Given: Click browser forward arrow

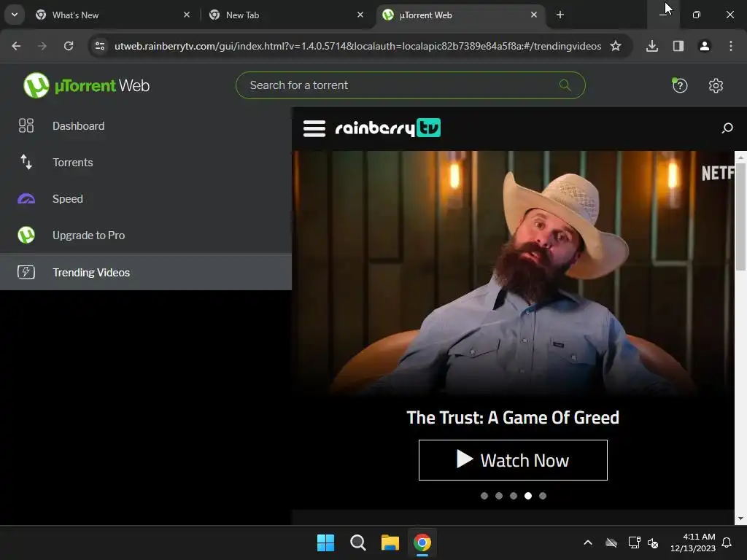Looking at the screenshot, I should coord(42,46).
